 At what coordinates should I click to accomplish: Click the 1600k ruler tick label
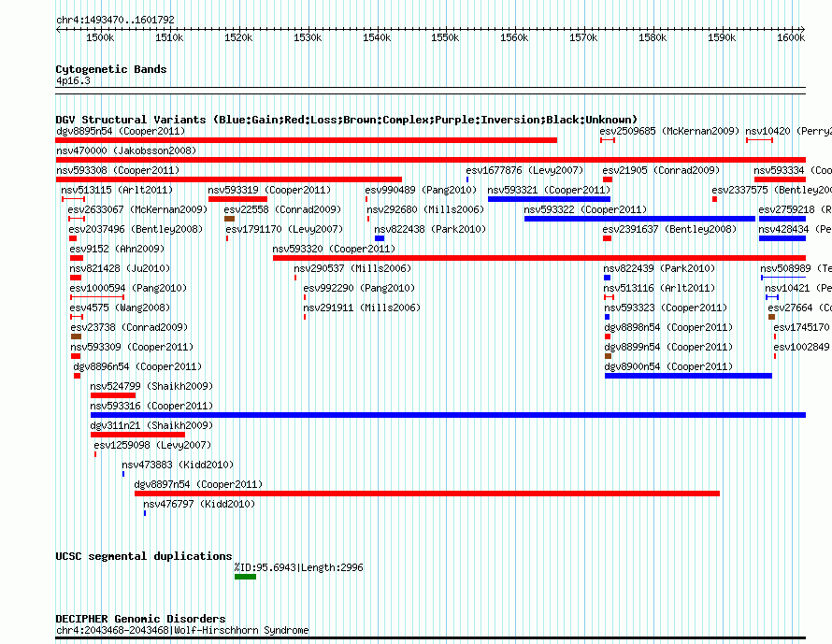[791, 37]
